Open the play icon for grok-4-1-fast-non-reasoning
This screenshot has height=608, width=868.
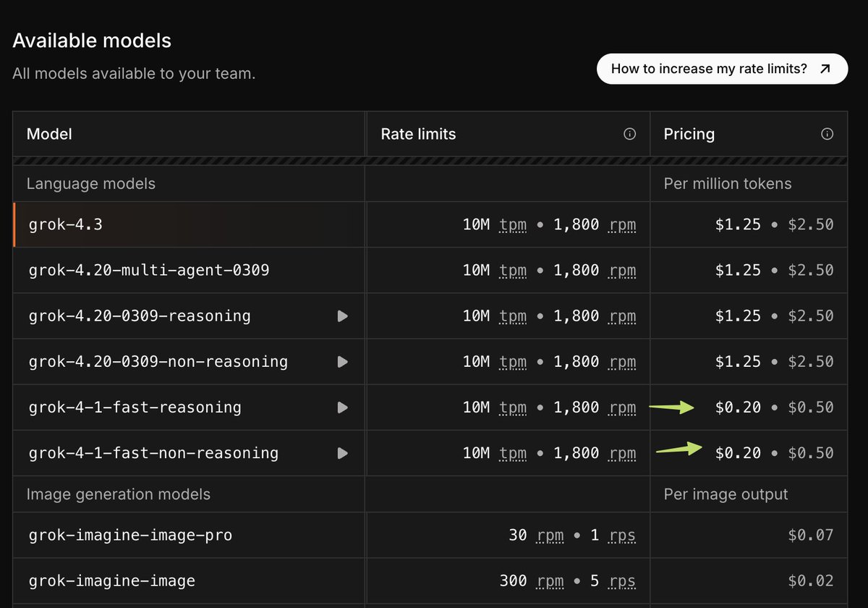[343, 453]
